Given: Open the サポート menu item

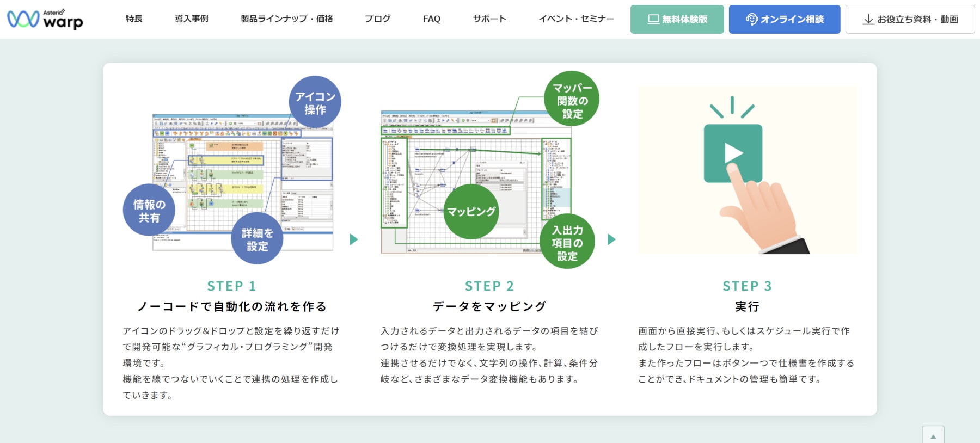Looking at the screenshot, I should 489,19.
